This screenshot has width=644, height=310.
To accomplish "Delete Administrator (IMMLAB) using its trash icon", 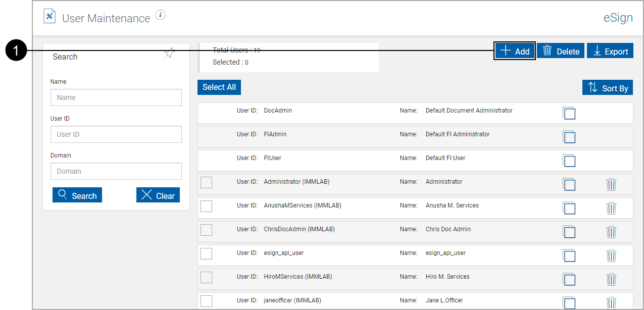I will tap(611, 184).
